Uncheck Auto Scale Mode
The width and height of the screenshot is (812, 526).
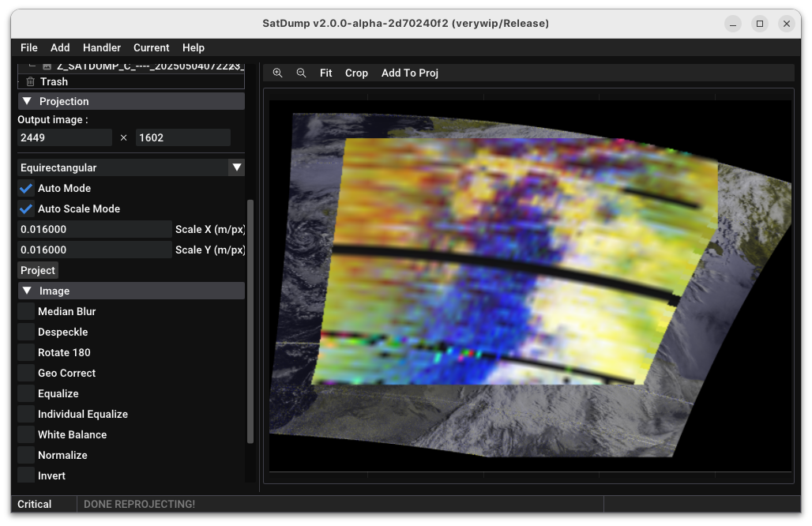[26, 209]
